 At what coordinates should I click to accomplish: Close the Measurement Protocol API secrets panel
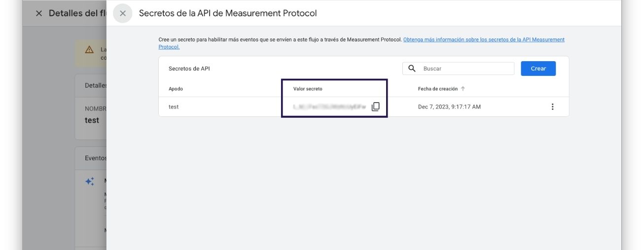(x=123, y=13)
